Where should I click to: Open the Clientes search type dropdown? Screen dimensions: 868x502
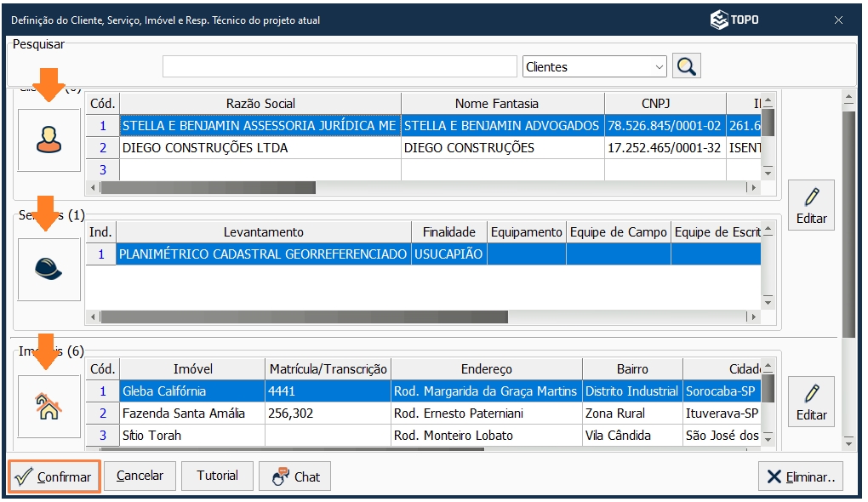661,66
